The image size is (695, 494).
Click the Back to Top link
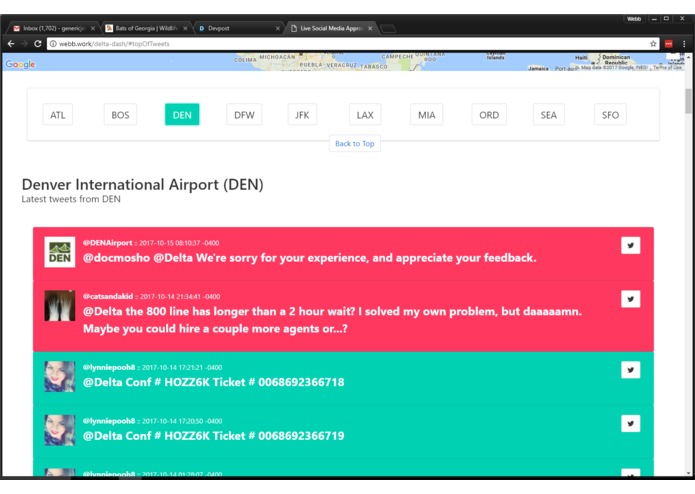(355, 144)
